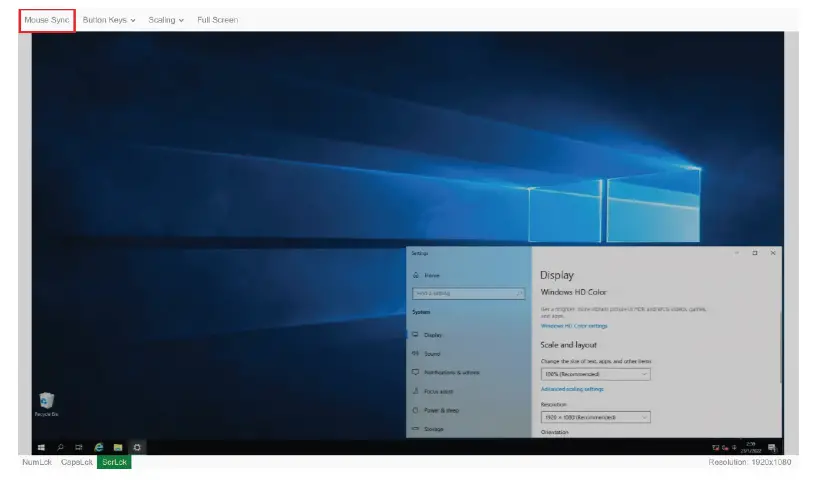Viewport: 828px width, 480px height.
Task: Select Full Screen in the top menu
Action: 217,20
